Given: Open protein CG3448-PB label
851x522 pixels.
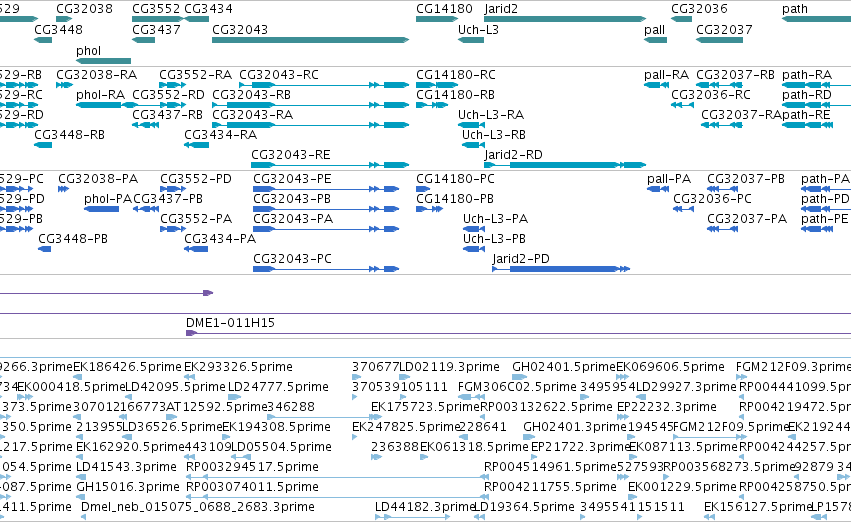Looking at the screenshot, I should click(x=73, y=239).
